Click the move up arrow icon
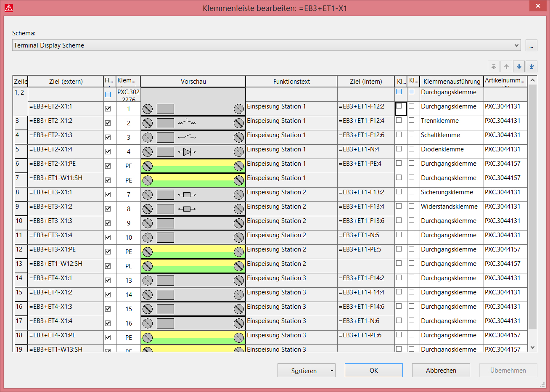550x392 pixels. click(506, 66)
